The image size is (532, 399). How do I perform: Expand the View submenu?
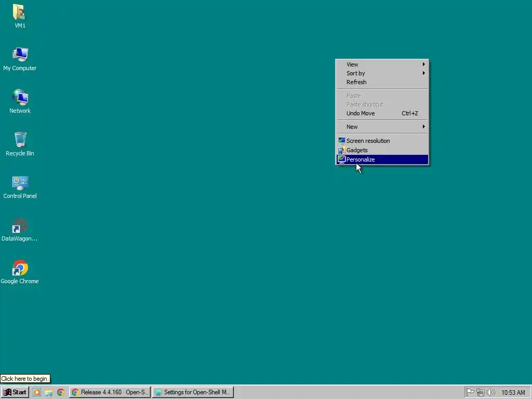point(382,64)
